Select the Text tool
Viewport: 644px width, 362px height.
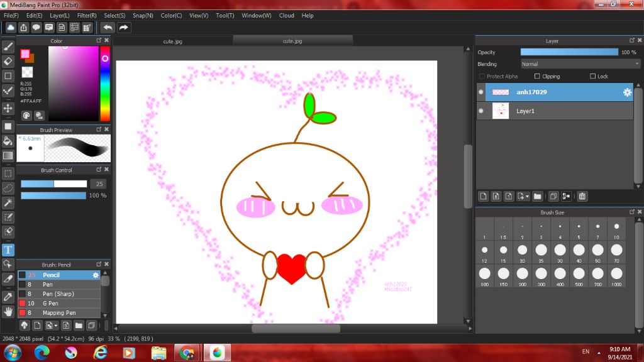(8, 250)
